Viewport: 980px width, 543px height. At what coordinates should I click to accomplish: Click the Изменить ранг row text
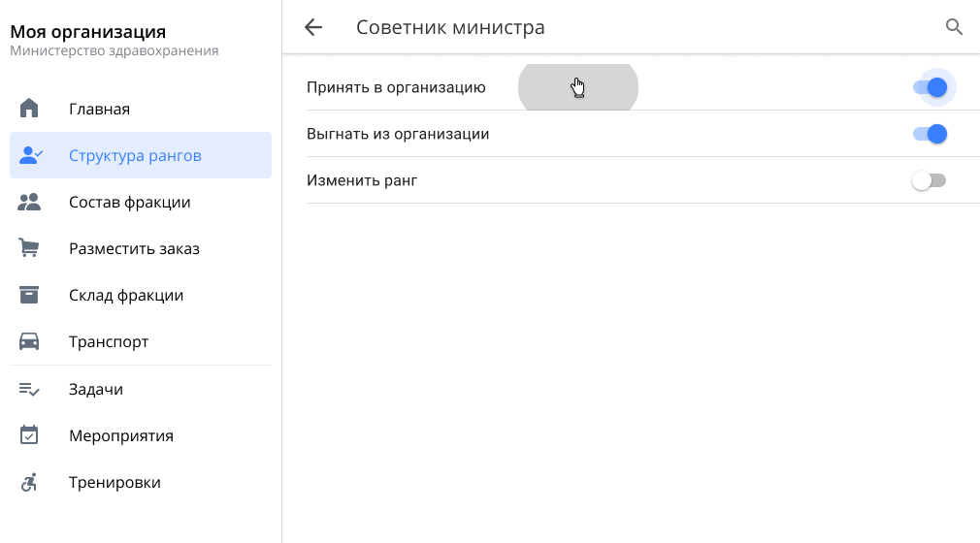point(362,180)
